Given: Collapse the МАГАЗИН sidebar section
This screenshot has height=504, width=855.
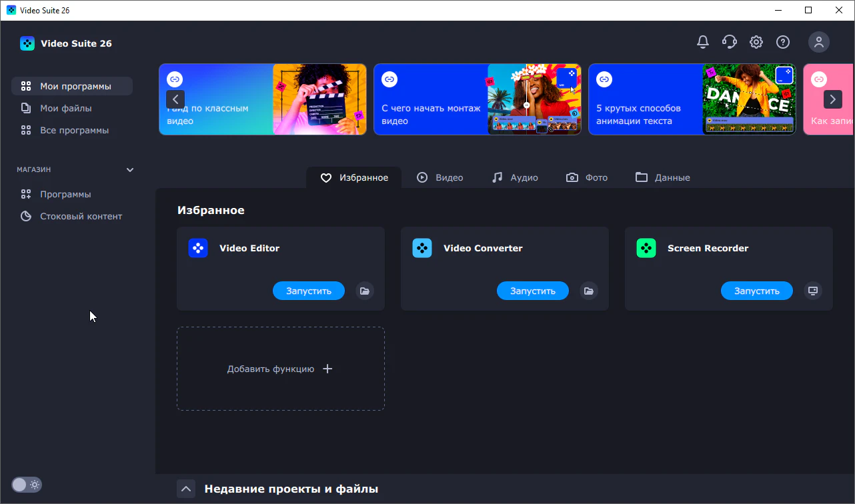Looking at the screenshot, I should (130, 170).
